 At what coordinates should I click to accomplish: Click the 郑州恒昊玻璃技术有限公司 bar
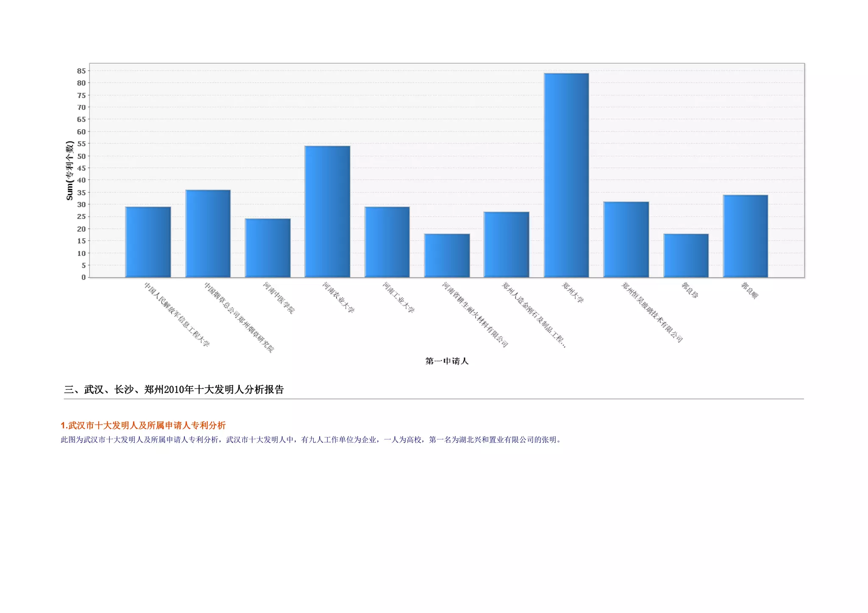(626, 240)
